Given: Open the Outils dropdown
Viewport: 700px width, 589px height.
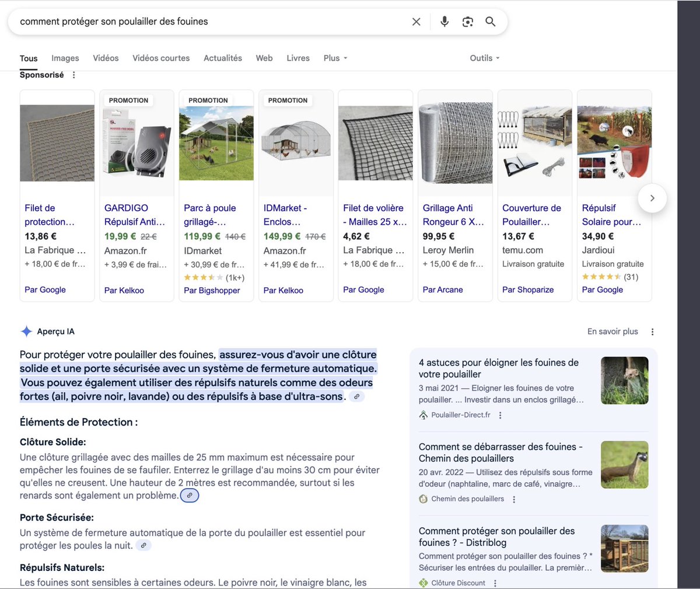Looking at the screenshot, I should point(485,58).
